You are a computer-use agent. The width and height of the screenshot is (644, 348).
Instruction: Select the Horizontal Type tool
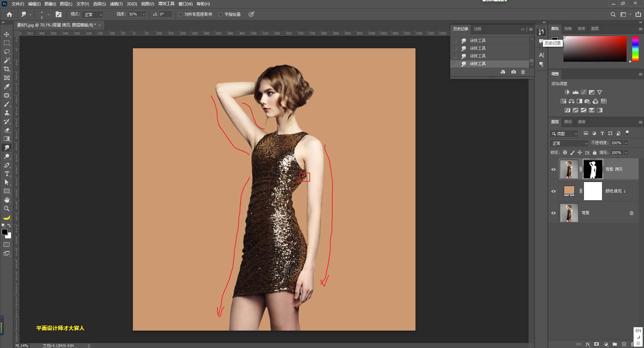click(7, 174)
